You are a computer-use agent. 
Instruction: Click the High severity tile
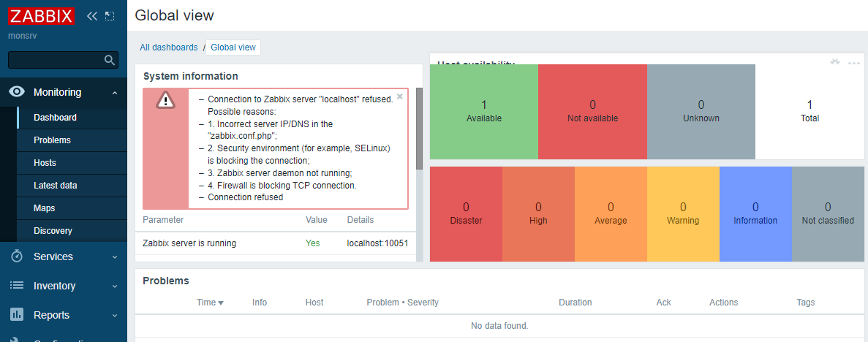(x=538, y=213)
